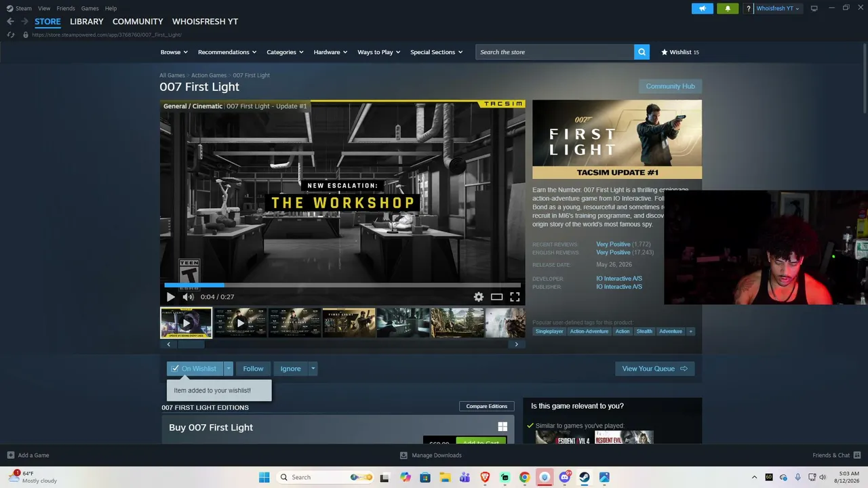Open Friends & Chat
This screenshot has width=868, height=488.
(837, 455)
